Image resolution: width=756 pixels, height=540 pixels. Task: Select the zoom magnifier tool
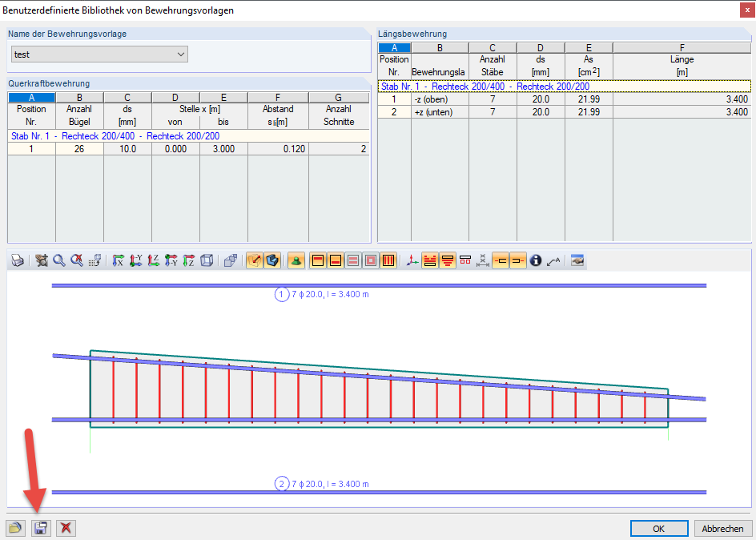[59, 261]
